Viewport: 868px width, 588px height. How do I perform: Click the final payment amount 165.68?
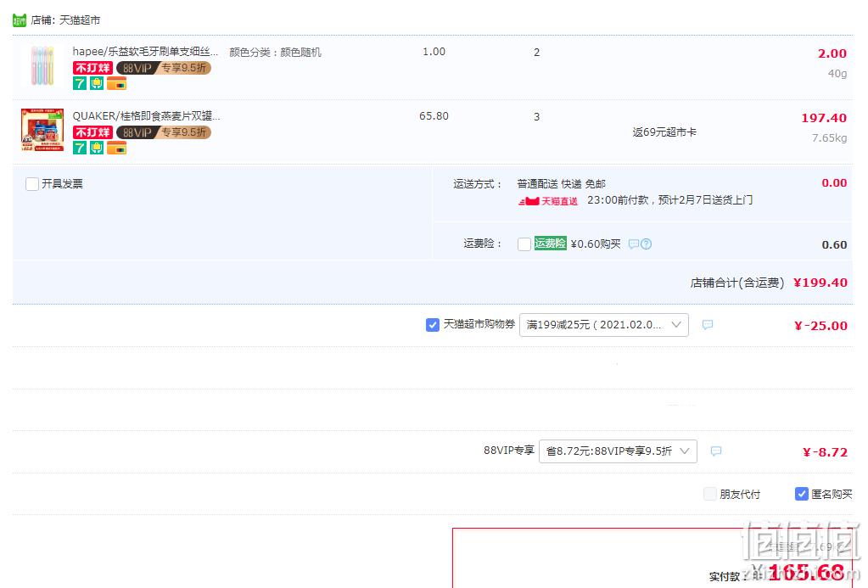807,572
